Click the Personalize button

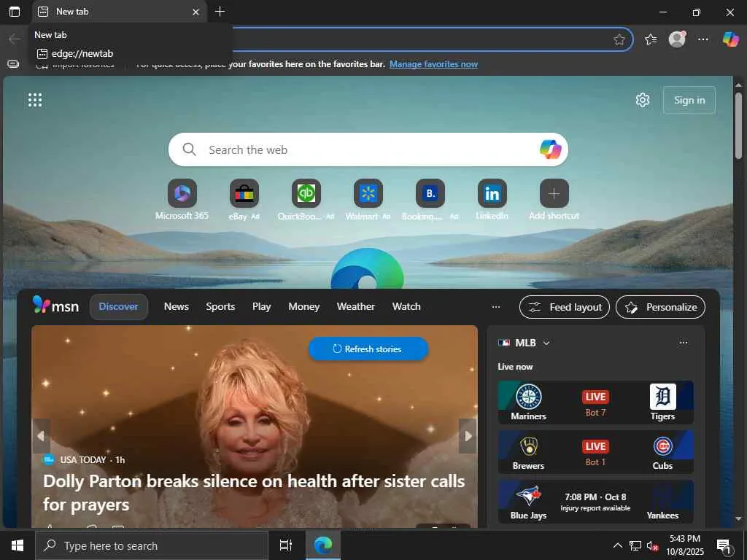tap(660, 307)
